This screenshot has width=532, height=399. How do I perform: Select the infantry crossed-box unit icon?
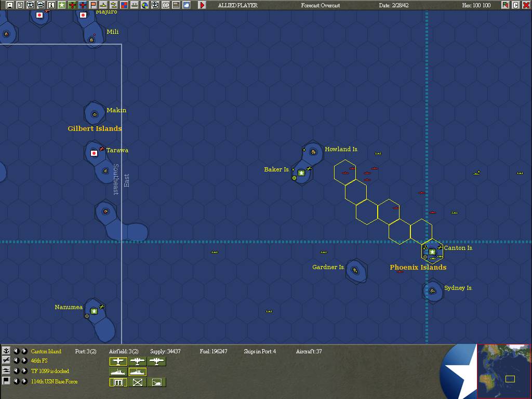pos(137,383)
